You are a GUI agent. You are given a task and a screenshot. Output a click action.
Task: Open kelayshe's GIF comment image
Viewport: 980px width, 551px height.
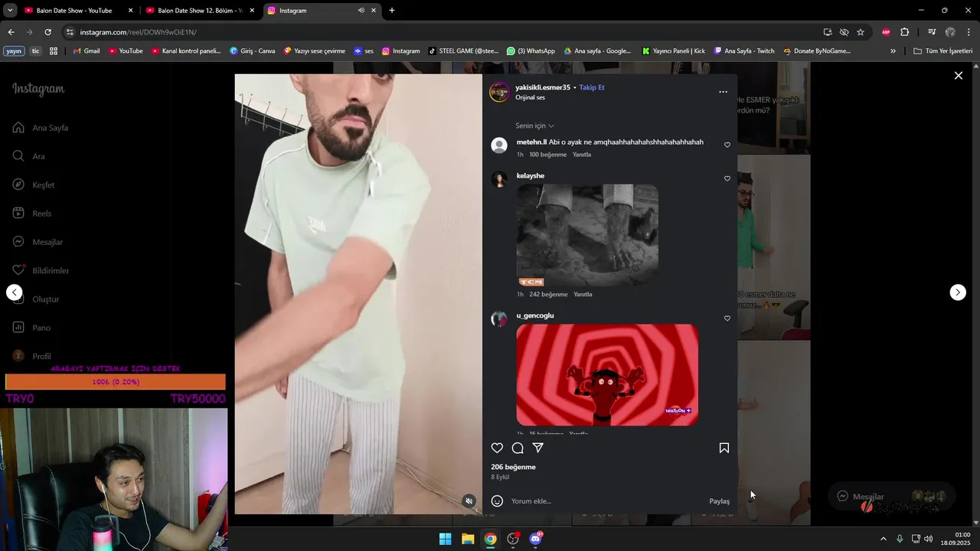pos(587,236)
